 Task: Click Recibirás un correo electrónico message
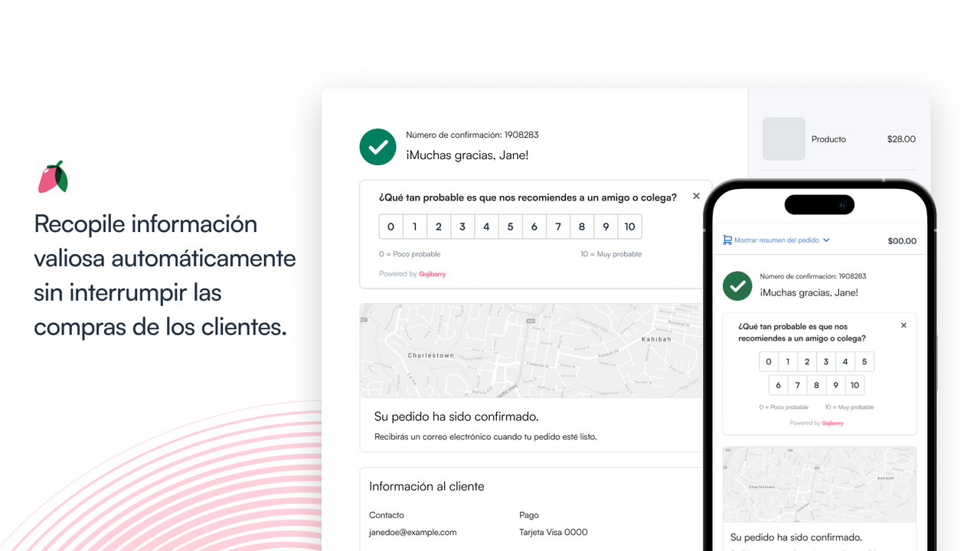pos(485,437)
